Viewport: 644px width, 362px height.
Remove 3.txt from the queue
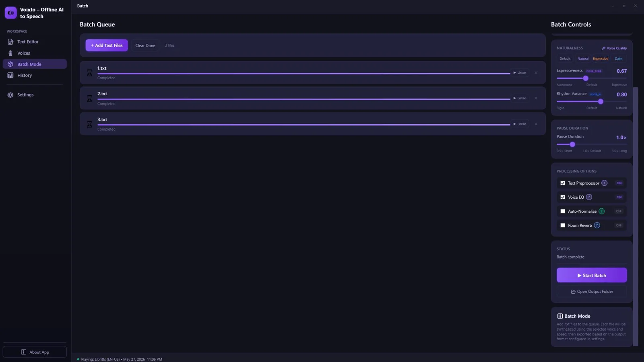point(536,124)
